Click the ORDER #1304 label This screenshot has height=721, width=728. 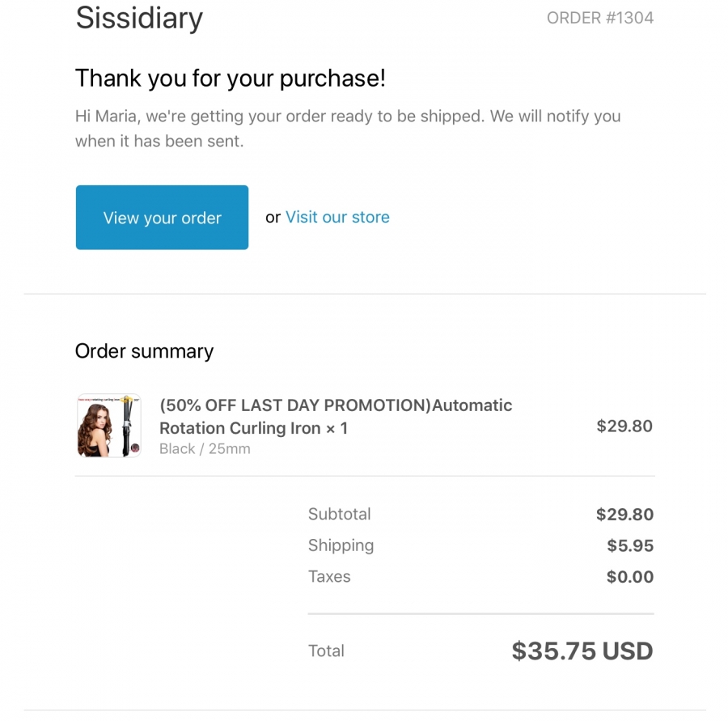[600, 18]
